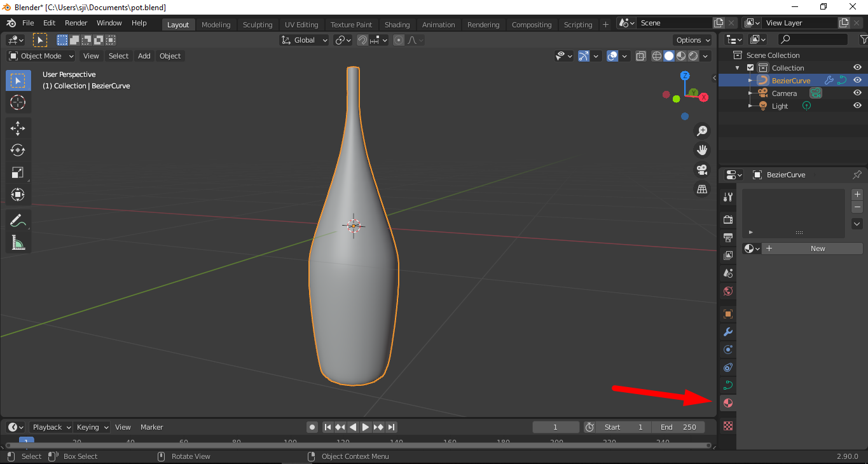The image size is (868, 464).
Task: Open the World Properties tab
Action: (x=727, y=290)
